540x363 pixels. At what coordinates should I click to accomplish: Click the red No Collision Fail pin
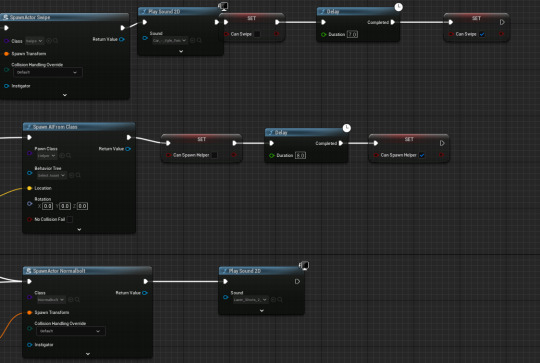click(29, 219)
